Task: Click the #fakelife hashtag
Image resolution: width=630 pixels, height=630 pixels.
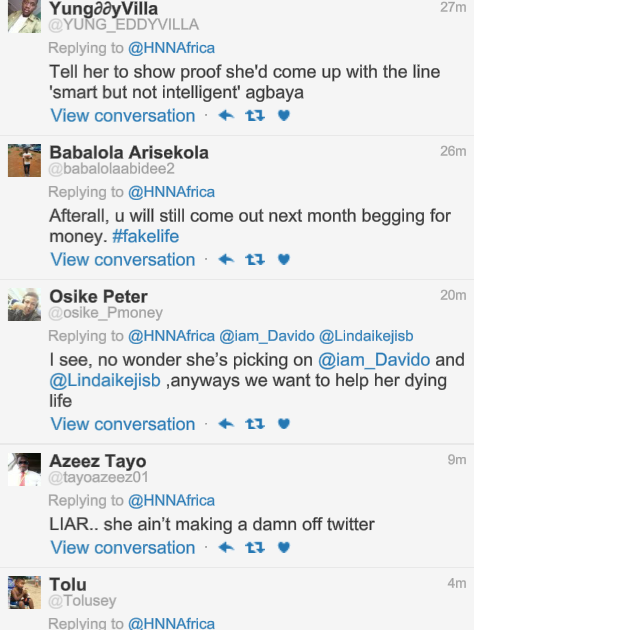Action: [x=145, y=237]
